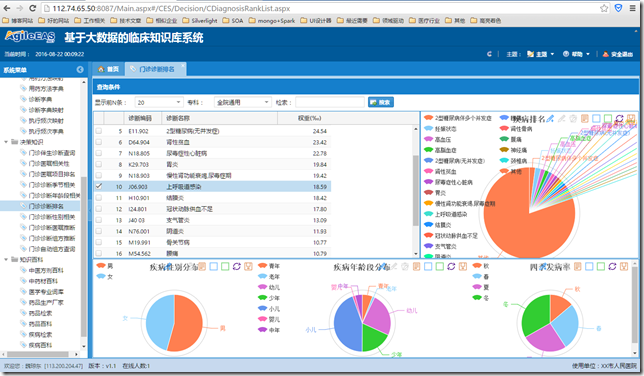Check the row 8 checkbox for K29.703

(x=99, y=164)
